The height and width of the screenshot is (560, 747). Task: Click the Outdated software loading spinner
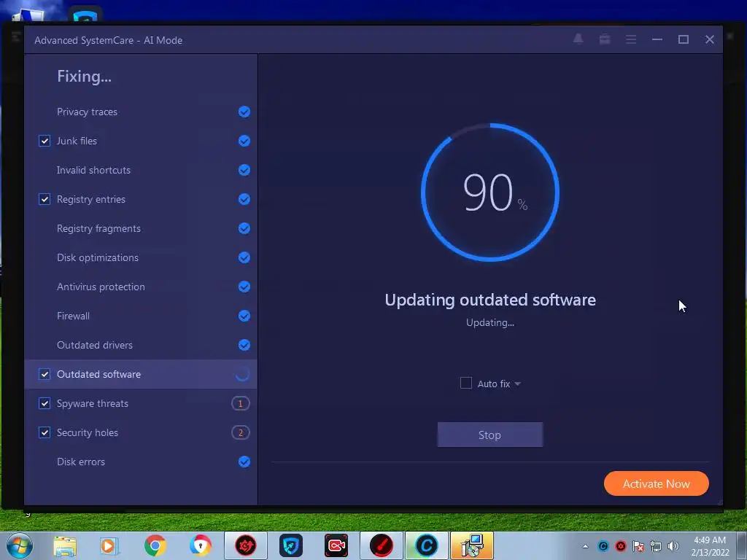click(x=242, y=374)
